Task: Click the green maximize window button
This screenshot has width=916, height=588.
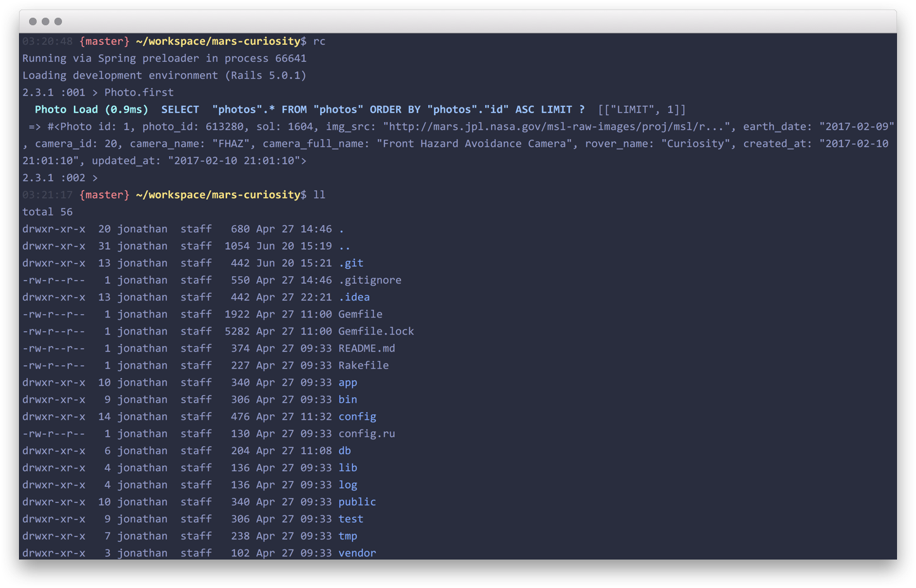Action: pyautogui.click(x=58, y=21)
